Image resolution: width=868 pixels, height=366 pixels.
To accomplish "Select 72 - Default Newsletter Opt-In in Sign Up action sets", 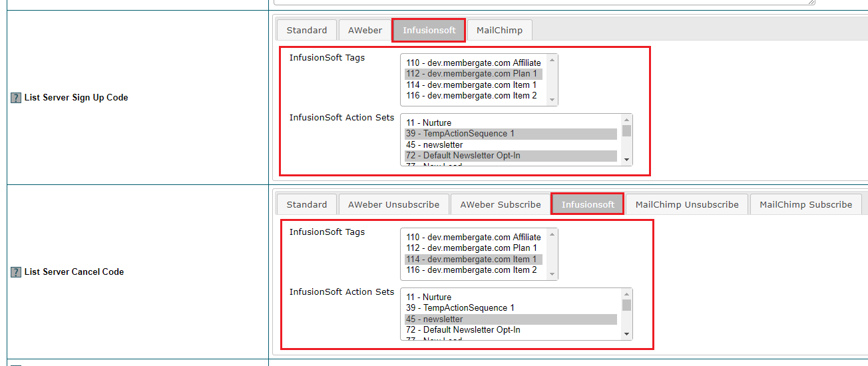I will (x=511, y=155).
